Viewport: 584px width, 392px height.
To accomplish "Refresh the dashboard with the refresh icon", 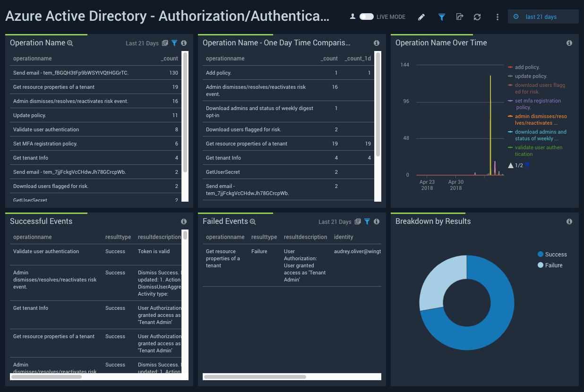I will (477, 17).
